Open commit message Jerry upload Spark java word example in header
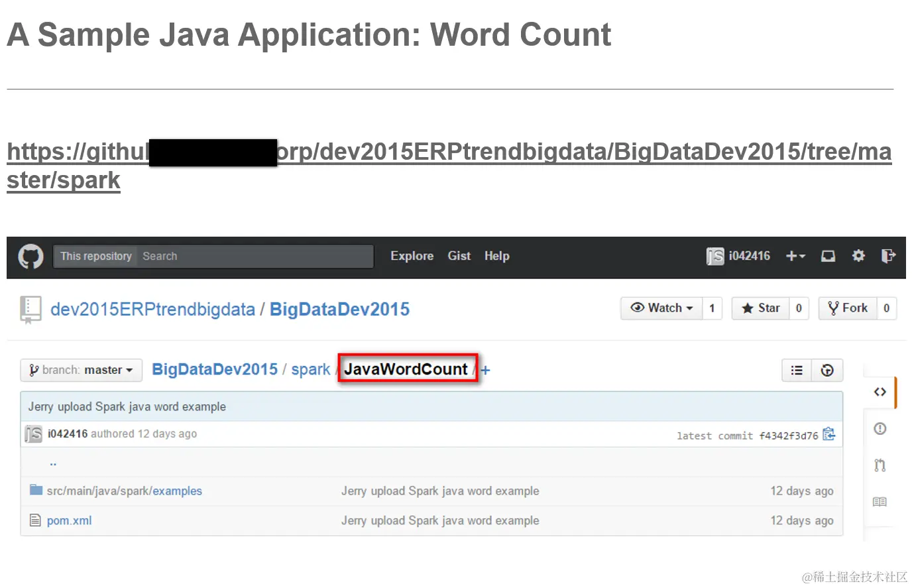 pos(127,407)
